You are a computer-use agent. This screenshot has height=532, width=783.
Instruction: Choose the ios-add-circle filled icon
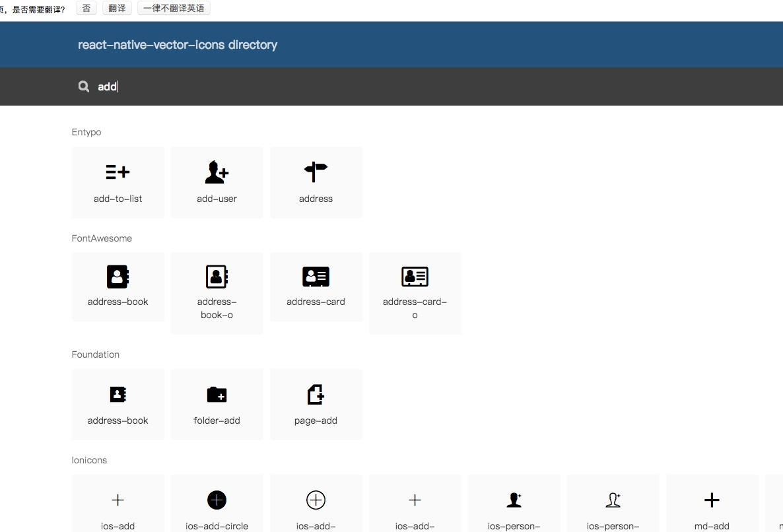pos(217,500)
